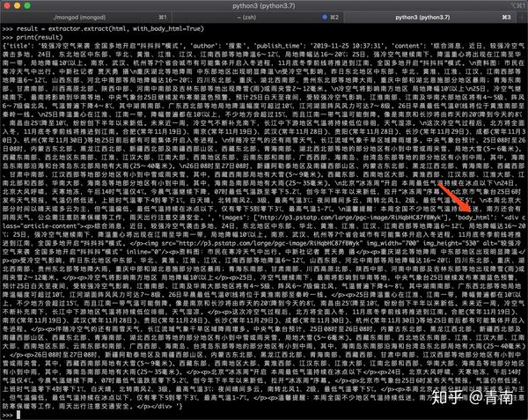Open the img src pstatp.com URL
The width and height of the screenshot is (528, 420).
271,243
